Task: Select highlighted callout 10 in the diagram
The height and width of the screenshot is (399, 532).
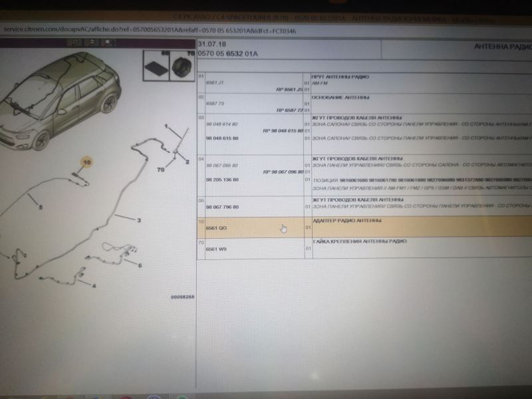Action: tap(87, 162)
